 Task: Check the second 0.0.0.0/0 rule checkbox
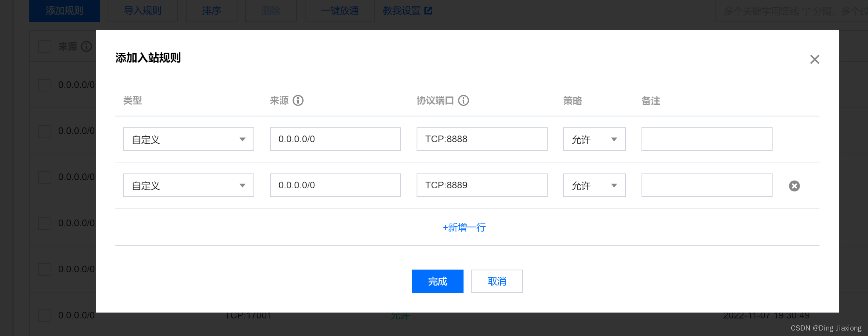pos(44,131)
